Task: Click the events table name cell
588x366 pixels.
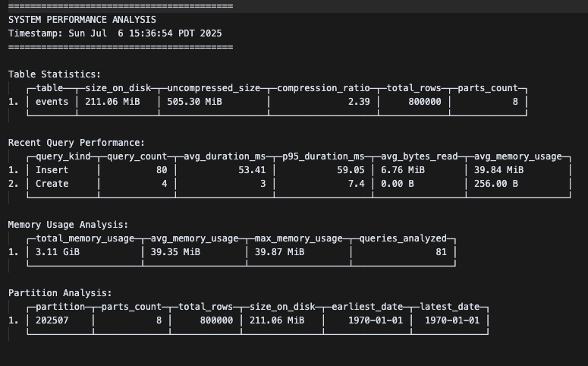Action: pos(52,102)
